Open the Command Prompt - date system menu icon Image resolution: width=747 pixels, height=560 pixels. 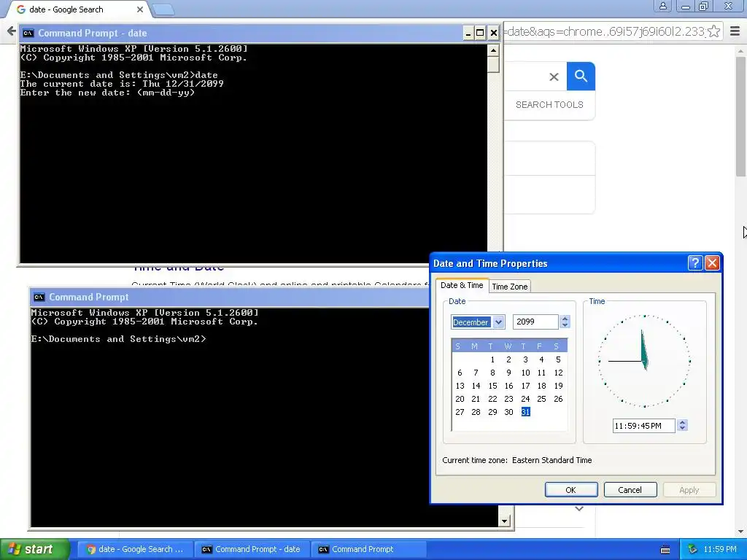28,33
